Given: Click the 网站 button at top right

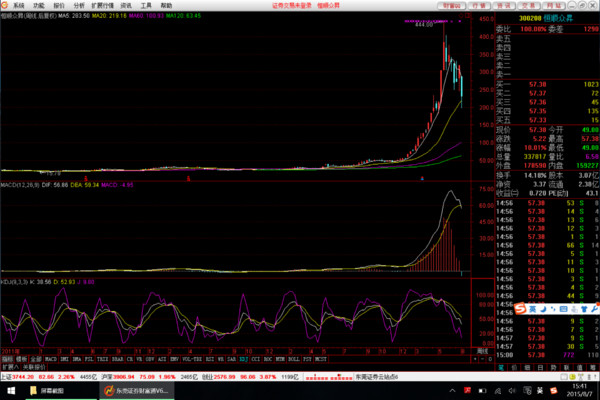Looking at the screenshot, I should pos(553,6).
